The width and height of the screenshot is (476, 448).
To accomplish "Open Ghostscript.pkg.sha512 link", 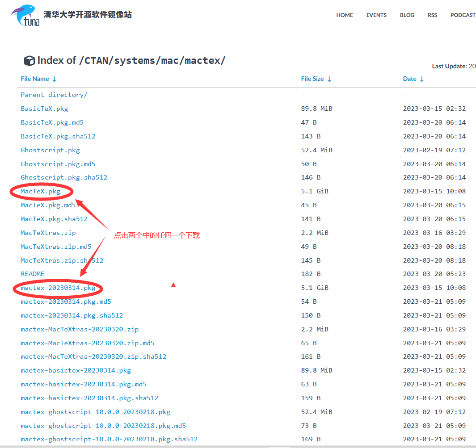I will 64,177.
